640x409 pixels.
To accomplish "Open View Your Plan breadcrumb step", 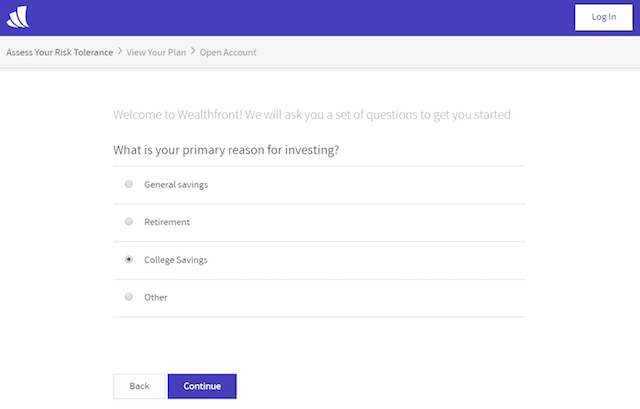I will [156, 52].
